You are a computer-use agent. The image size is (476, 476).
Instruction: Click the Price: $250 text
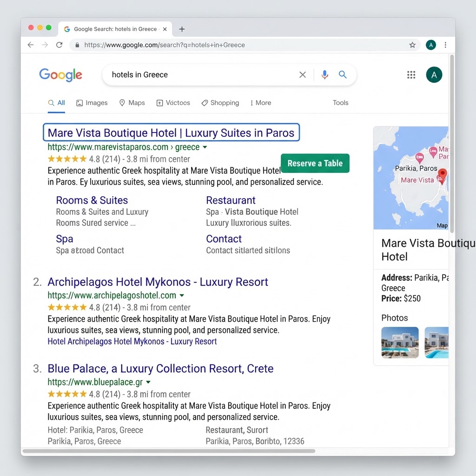[401, 298]
